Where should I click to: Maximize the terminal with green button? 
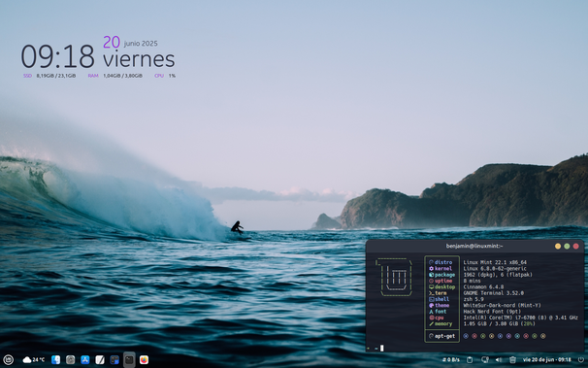tap(567, 246)
